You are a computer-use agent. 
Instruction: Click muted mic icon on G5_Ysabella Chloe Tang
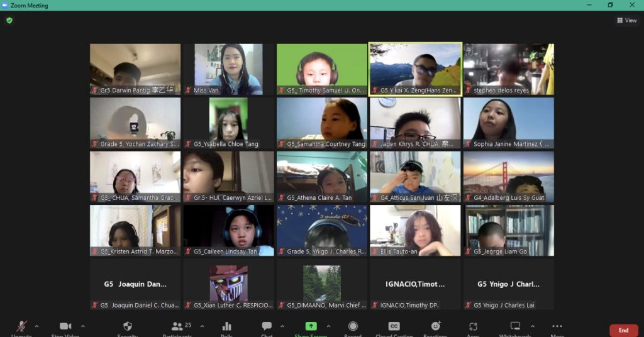[x=188, y=144]
